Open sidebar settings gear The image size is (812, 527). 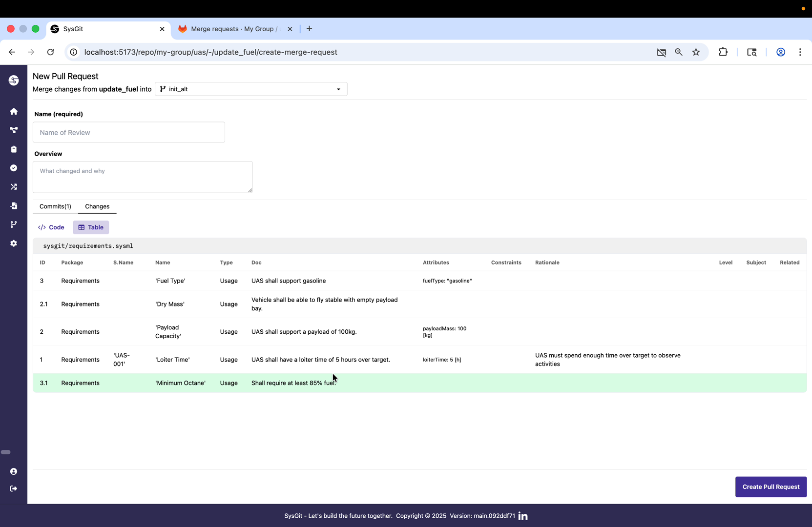[14, 243]
